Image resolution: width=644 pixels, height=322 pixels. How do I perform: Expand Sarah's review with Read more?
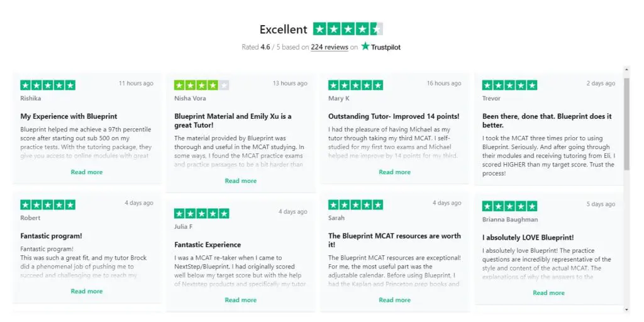[x=395, y=300]
